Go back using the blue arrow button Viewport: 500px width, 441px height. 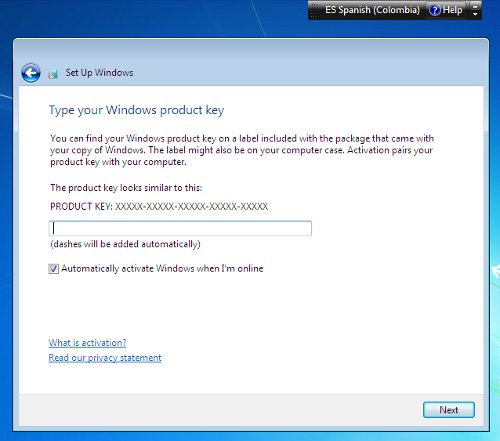31,73
